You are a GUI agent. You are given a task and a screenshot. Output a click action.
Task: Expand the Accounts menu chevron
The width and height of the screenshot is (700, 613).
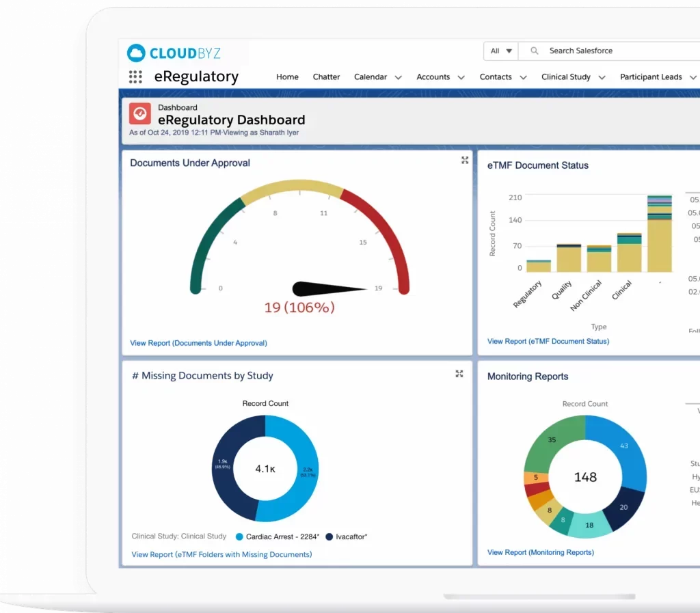[461, 78]
